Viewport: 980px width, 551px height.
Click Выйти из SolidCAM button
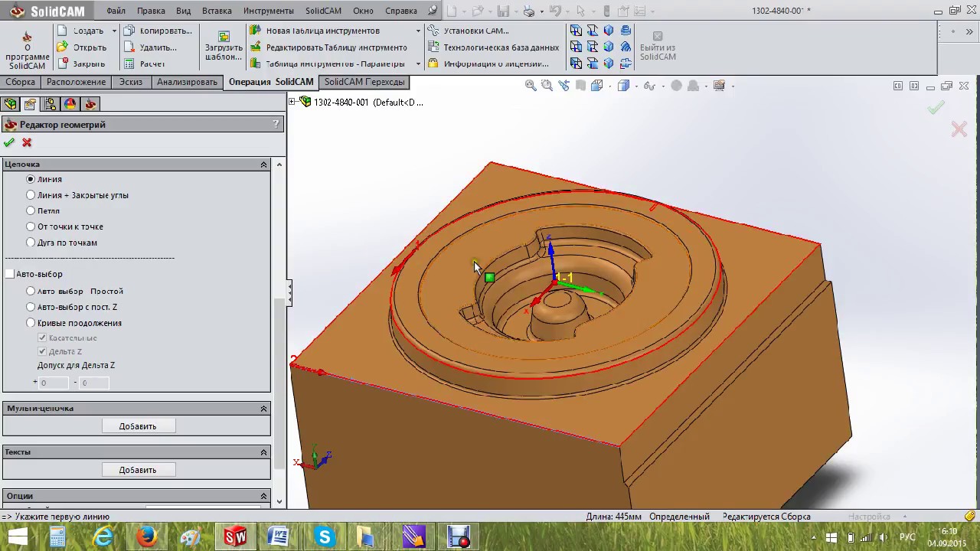point(658,47)
